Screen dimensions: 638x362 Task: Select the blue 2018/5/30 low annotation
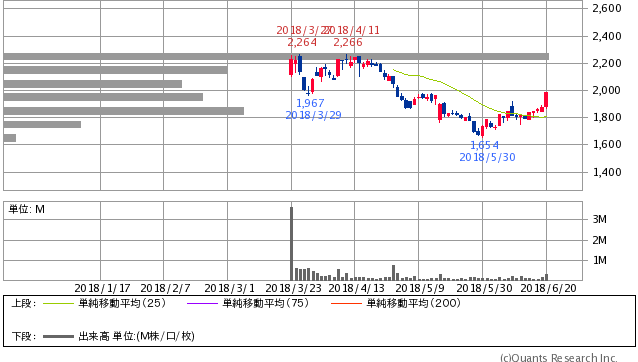coord(487,157)
